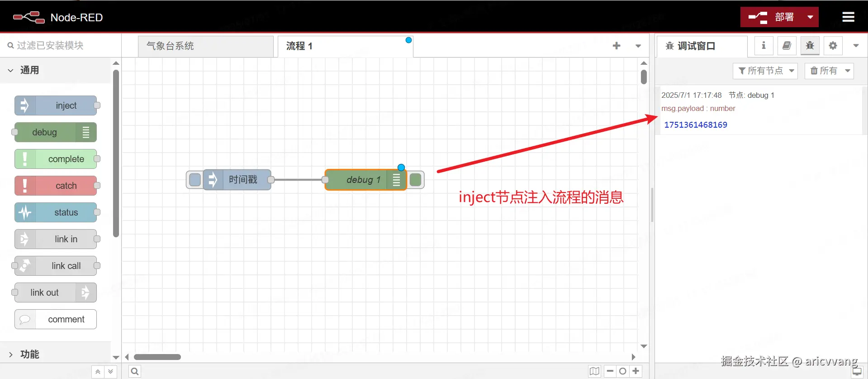Open the debug bug sidebar icon

(810, 45)
